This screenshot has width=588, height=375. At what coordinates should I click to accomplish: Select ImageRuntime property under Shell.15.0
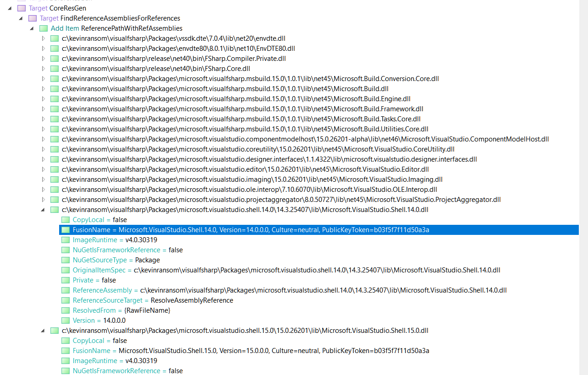pos(115,361)
